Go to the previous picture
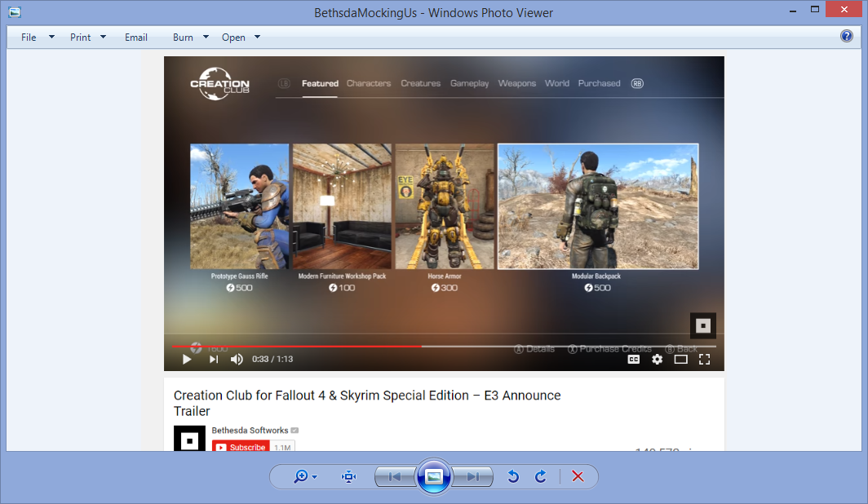 click(x=395, y=476)
